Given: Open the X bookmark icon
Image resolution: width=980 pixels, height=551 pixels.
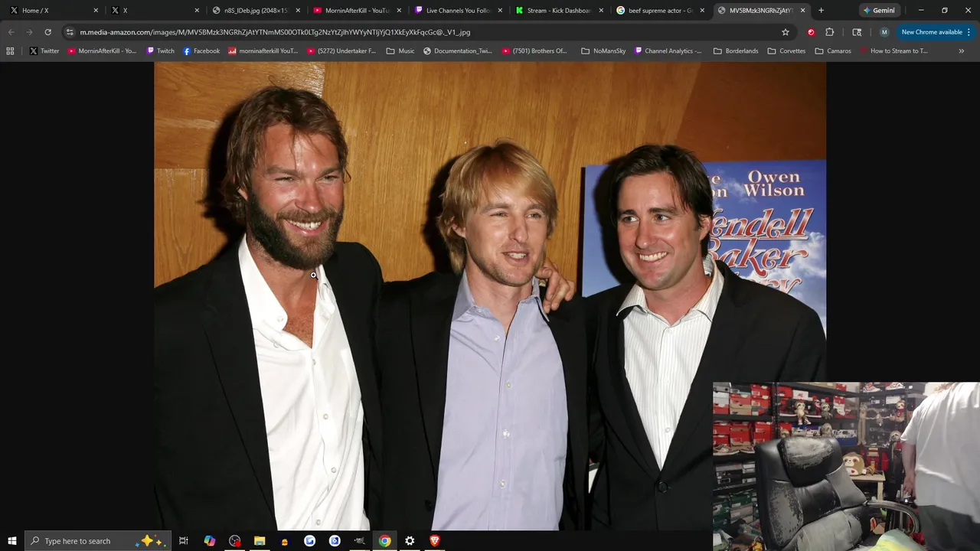Looking at the screenshot, I should pos(34,51).
